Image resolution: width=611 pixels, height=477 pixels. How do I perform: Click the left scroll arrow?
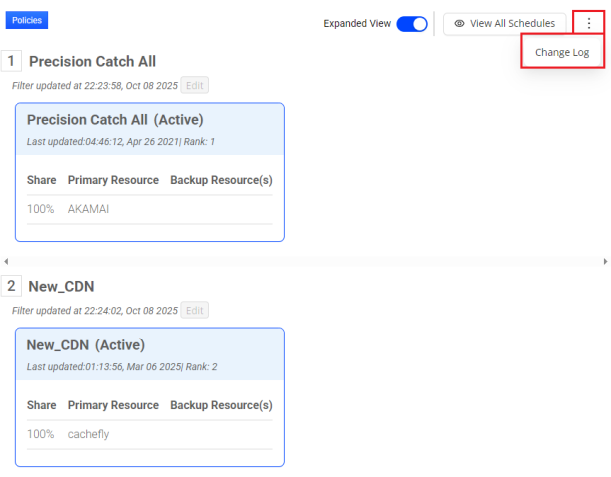[6, 261]
